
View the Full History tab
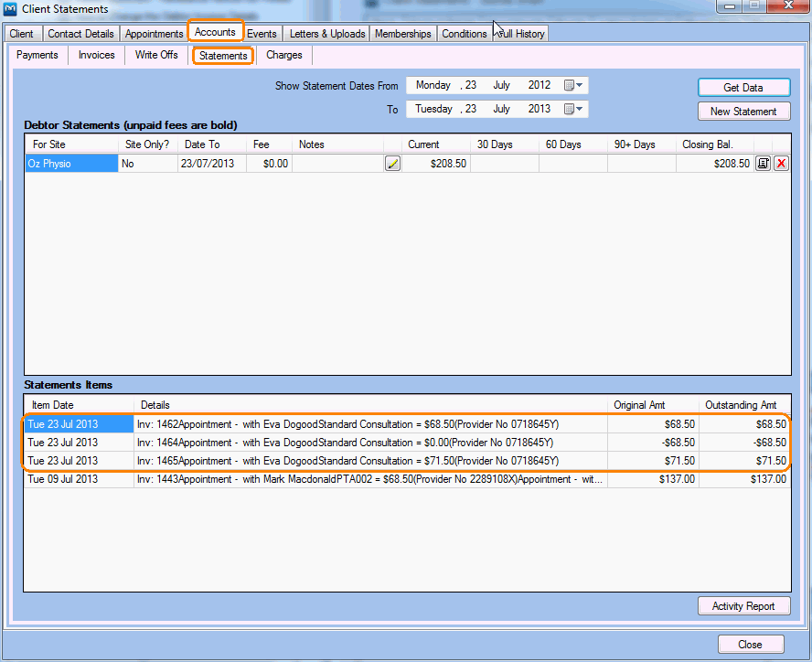coord(519,33)
